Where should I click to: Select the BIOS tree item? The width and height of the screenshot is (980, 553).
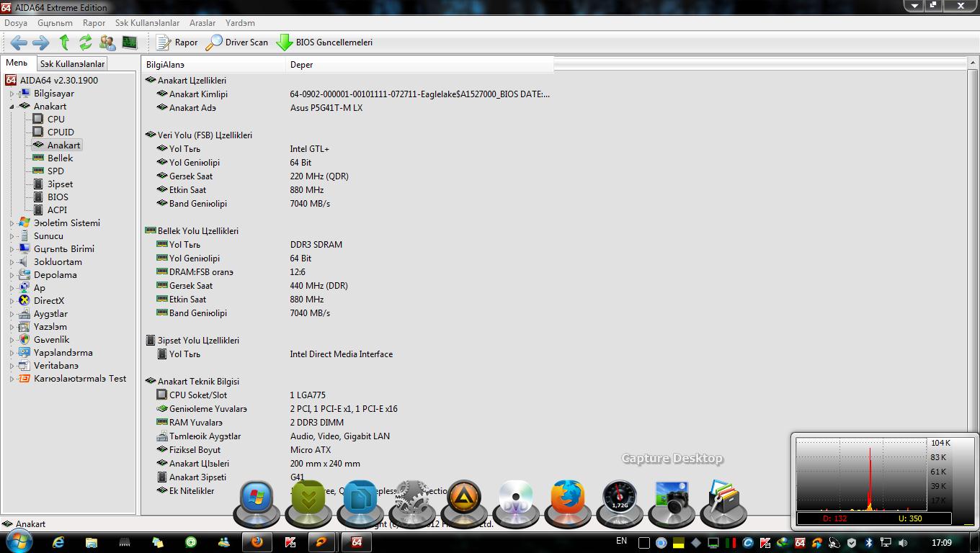point(58,197)
